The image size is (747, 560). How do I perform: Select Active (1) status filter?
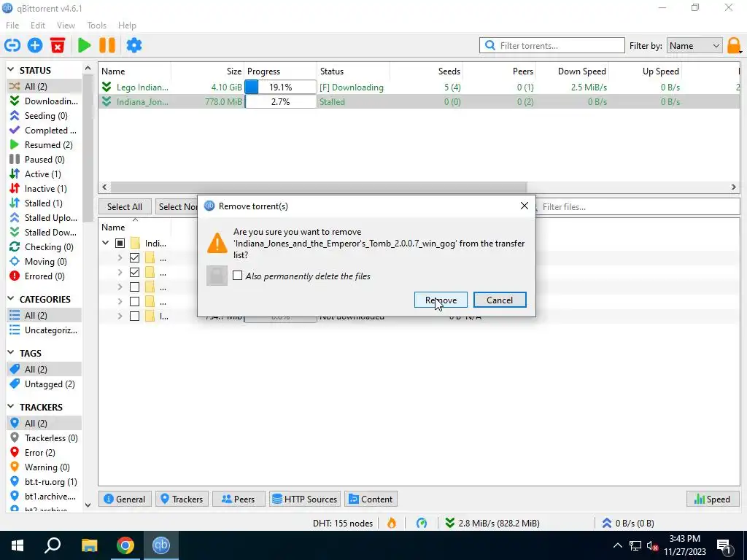44,174
